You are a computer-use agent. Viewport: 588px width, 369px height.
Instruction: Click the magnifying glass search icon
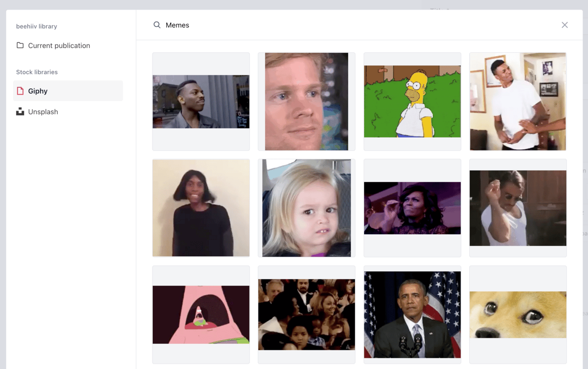(x=157, y=25)
